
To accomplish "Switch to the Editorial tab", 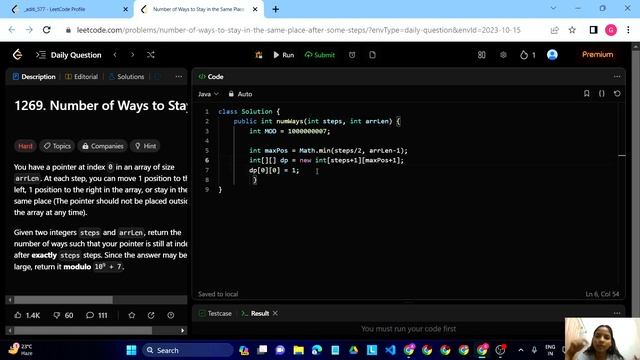I will pos(82,77).
